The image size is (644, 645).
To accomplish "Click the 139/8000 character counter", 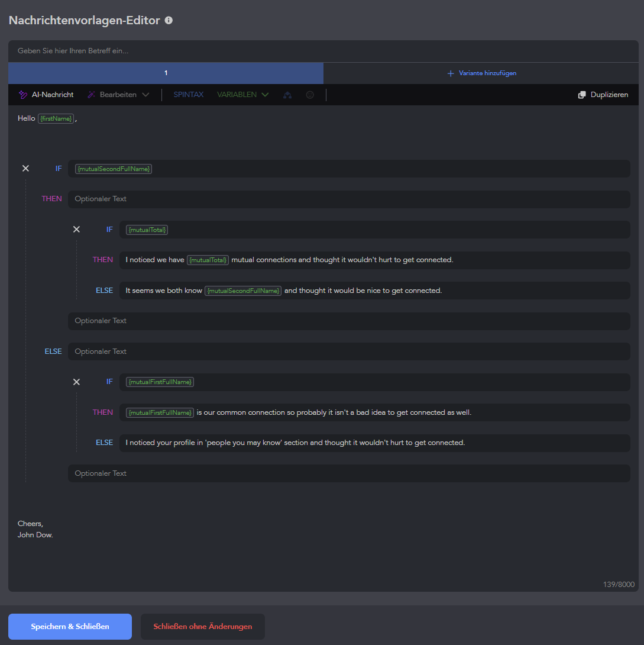I will (619, 584).
